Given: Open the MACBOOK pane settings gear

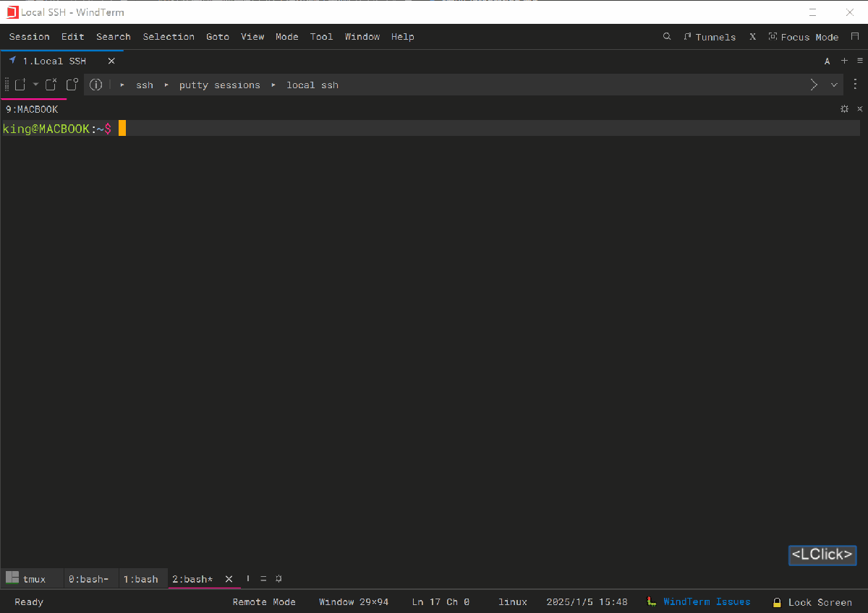Looking at the screenshot, I should pos(844,109).
